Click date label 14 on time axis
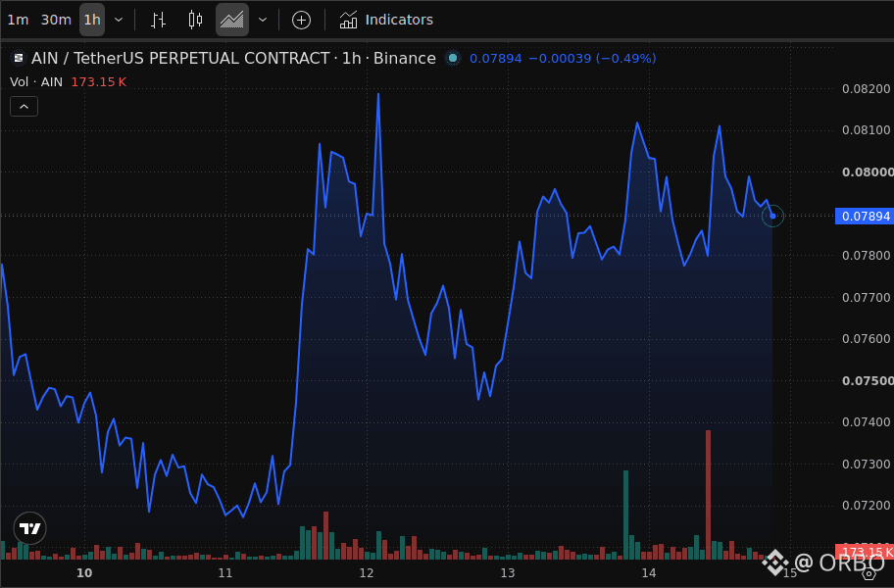The image size is (894, 588). (649, 573)
